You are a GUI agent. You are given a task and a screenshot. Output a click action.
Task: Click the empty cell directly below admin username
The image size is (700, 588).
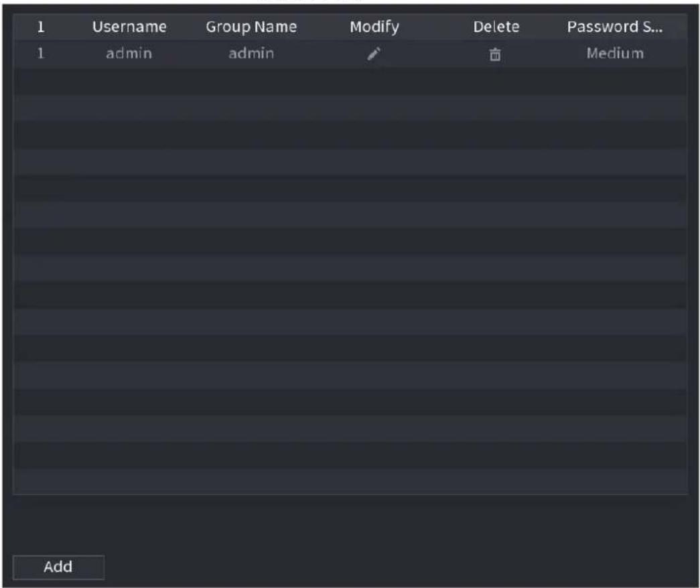[x=129, y=81]
